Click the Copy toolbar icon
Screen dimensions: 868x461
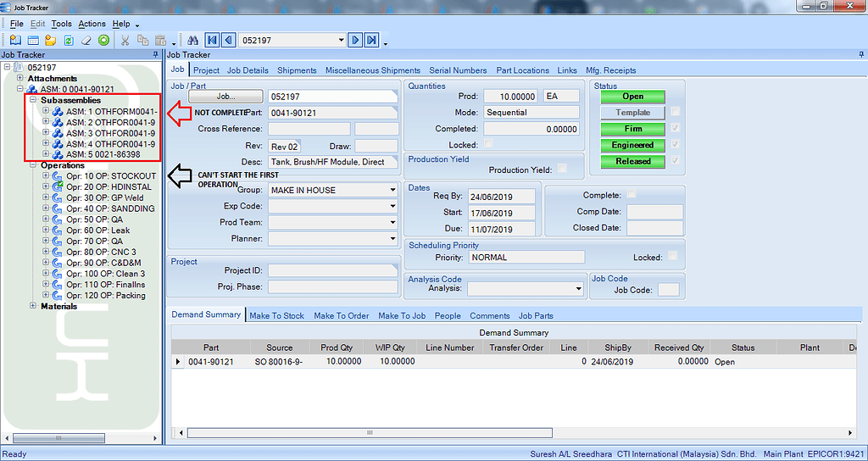pyautogui.click(x=142, y=41)
